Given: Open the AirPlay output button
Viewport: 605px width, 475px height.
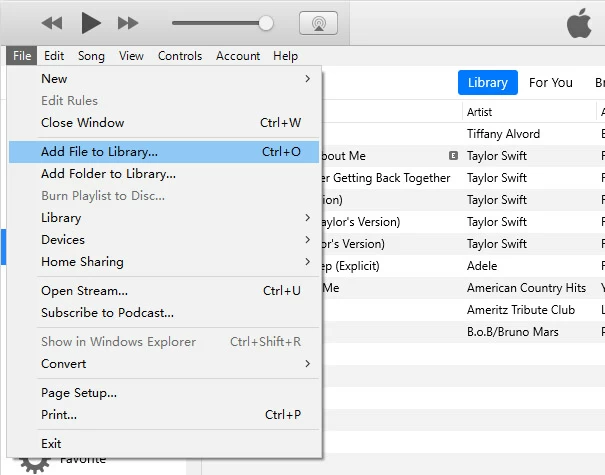Looking at the screenshot, I should 311,23.
